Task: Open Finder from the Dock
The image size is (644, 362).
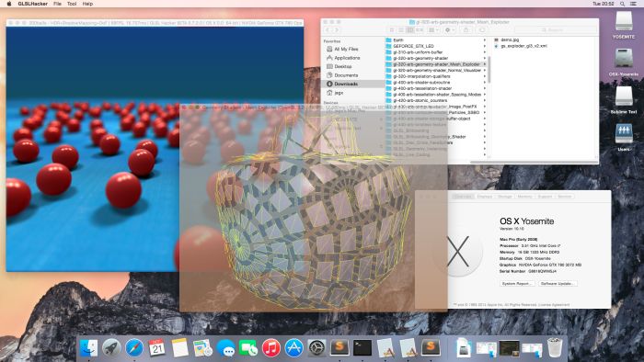Action: pyautogui.click(x=88, y=348)
